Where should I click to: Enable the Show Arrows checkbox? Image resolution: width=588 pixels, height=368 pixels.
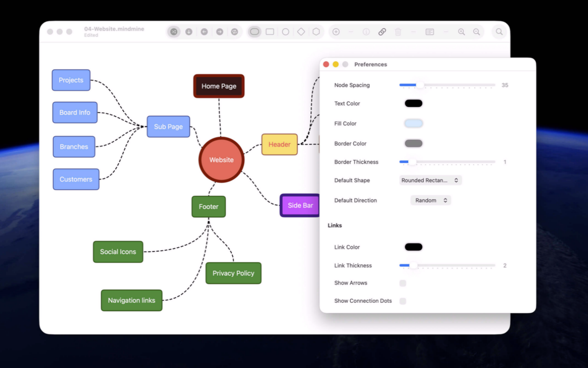(x=403, y=283)
